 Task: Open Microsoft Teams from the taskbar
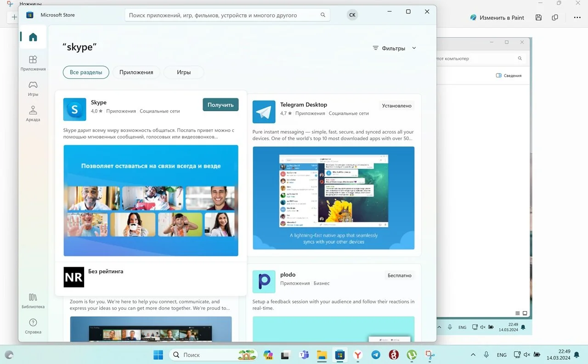(x=304, y=355)
